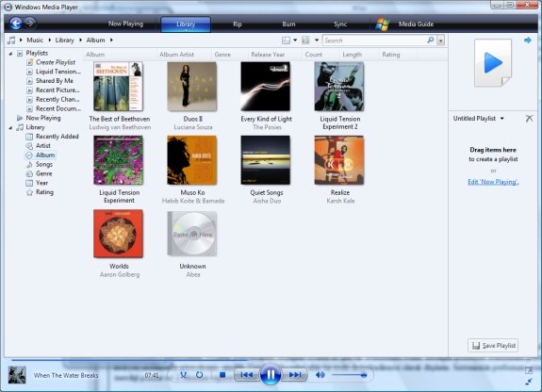Viewport: 542px width, 392px height.
Task: Click the Back navigation arrow button
Action: click(x=16, y=24)
